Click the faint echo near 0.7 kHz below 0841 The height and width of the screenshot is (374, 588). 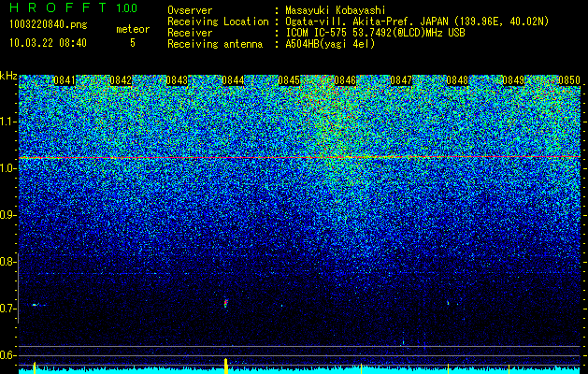coord(38,305)
